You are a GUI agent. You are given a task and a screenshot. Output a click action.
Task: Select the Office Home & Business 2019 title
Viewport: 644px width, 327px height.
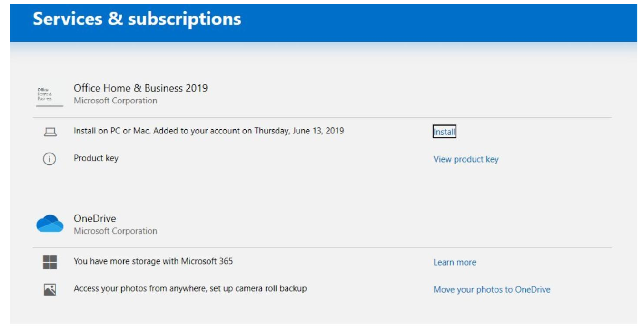(140, 88)
